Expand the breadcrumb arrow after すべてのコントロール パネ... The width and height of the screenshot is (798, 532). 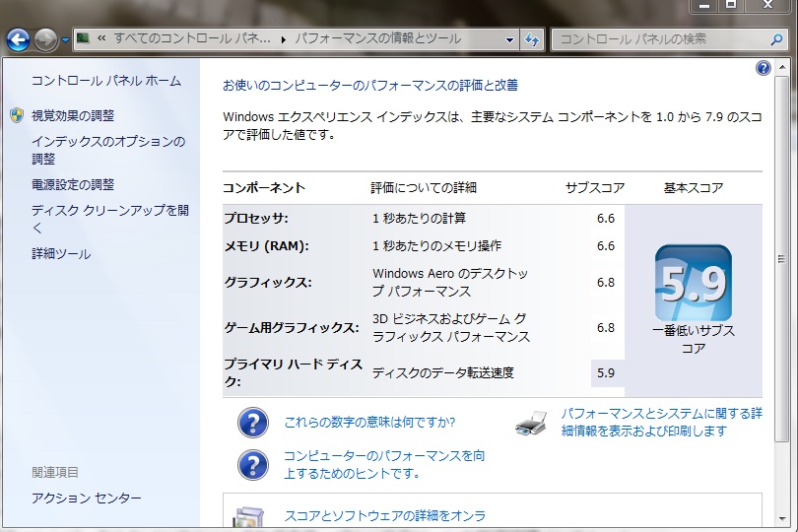click(x=283, y=39)
